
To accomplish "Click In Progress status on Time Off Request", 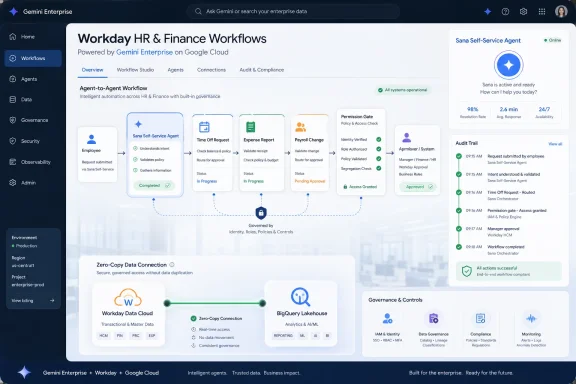I will click(207, 181).
